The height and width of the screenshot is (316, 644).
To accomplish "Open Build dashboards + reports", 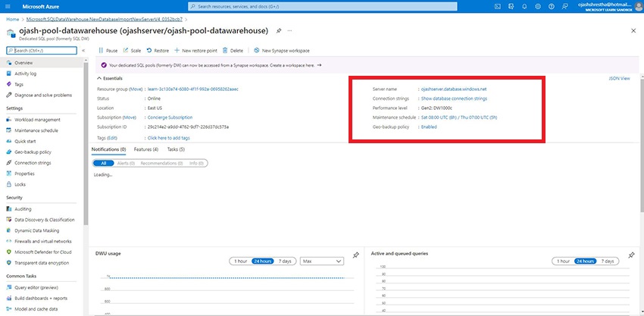I will (41, 298).
